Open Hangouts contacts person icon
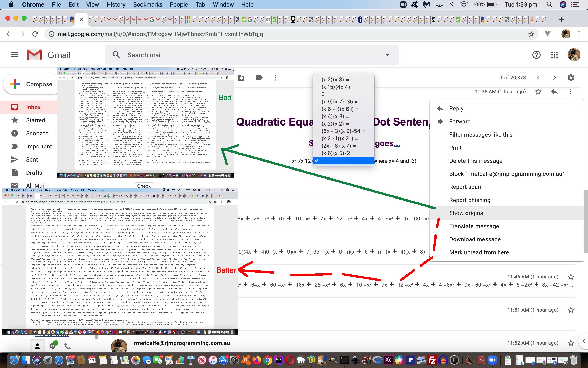The height and width of the screenshot is (368, 588). click(37, 346)
